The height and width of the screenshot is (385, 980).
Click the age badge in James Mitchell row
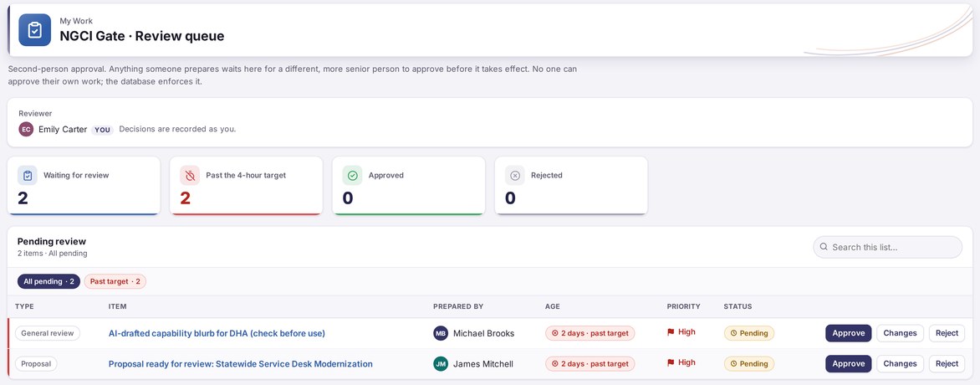[590, 364]
